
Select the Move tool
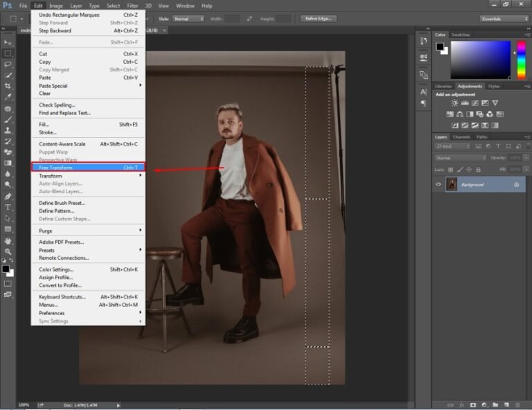tap(8, 43)
